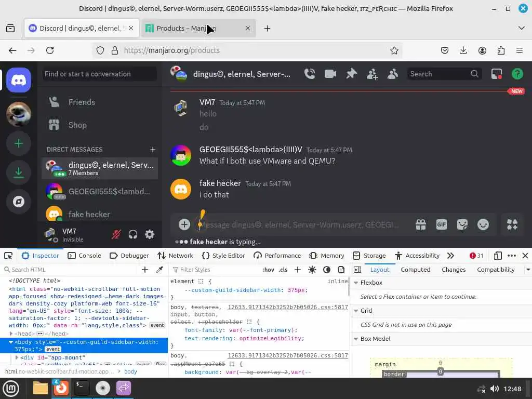Image resolution: width=532 pixels, height=399 pixels.
Task: Switch to the Products – Manjaro tab
Action: [198, 28]
